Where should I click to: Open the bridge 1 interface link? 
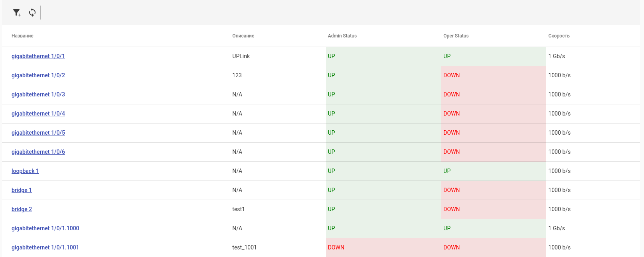[22, 190]
